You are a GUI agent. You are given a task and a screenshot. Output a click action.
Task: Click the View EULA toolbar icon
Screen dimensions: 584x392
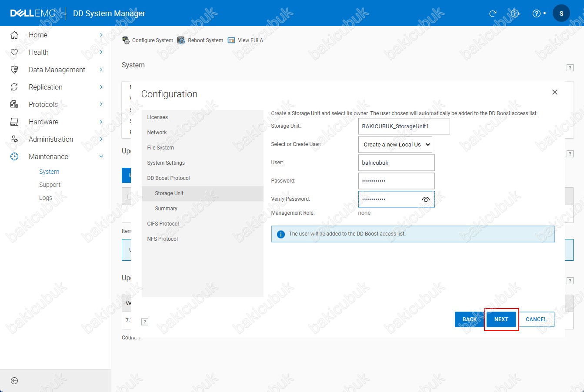[x=231, y=40]
